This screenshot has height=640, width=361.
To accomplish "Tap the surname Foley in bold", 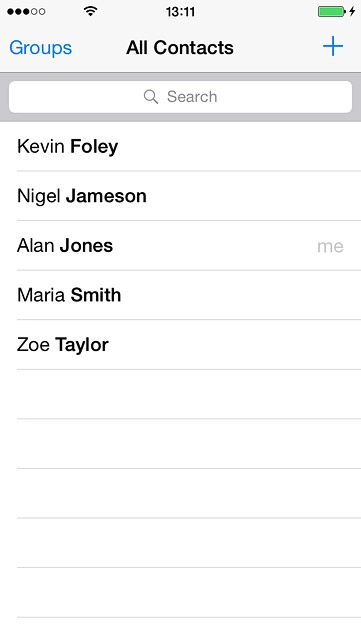I will [94, 147].
